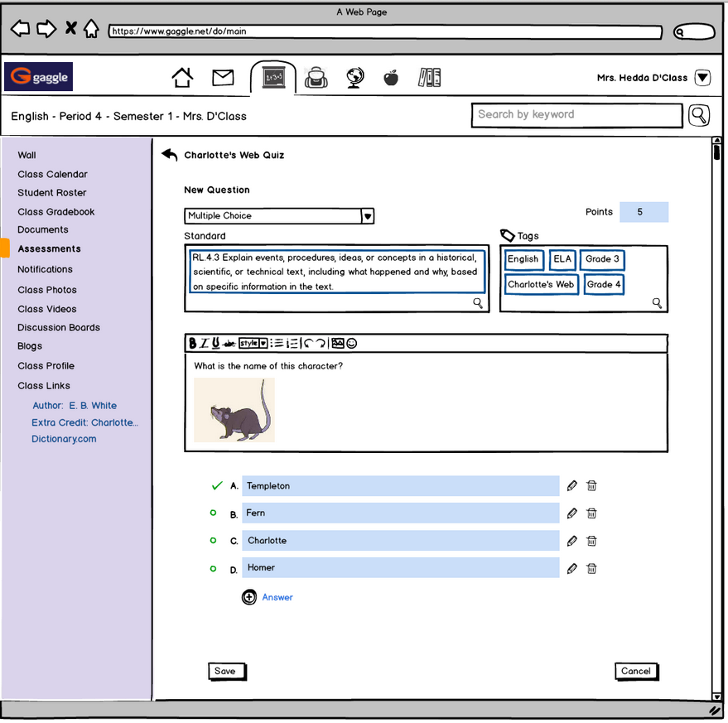Click the apple icon in the top navigation
Image resolution: width=728 pixels, height=723 pixels.
point(391,78)
